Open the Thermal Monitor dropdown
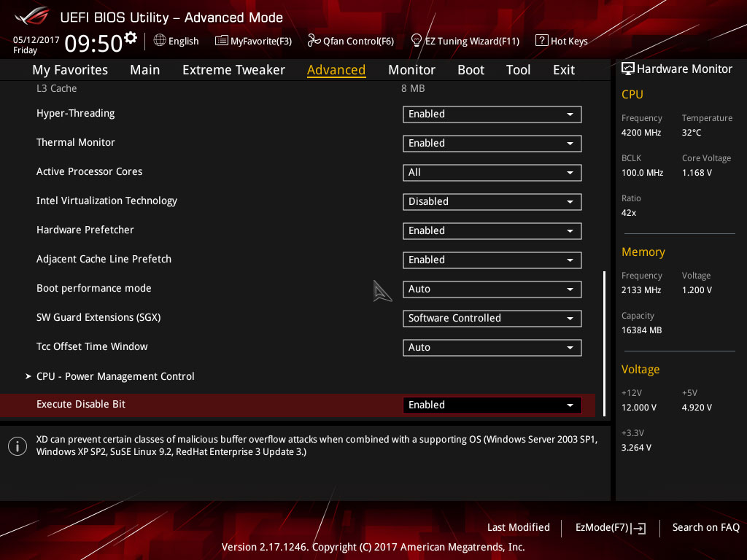 tap(492, 144)
